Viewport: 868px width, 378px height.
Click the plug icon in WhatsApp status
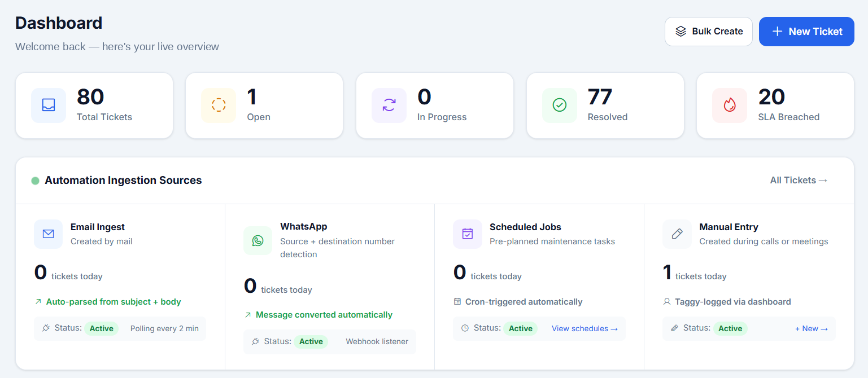256,341
